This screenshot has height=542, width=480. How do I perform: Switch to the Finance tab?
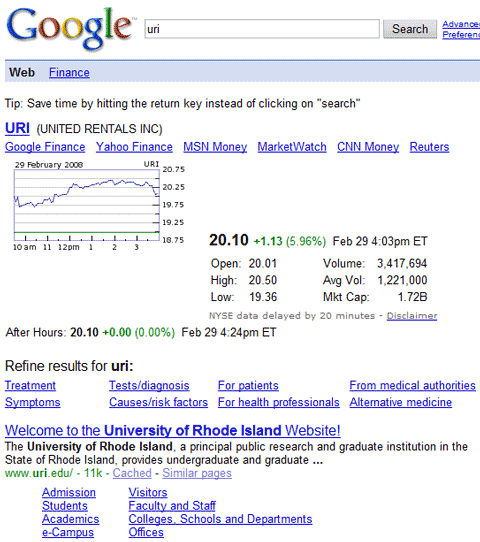tap(69, 73)
